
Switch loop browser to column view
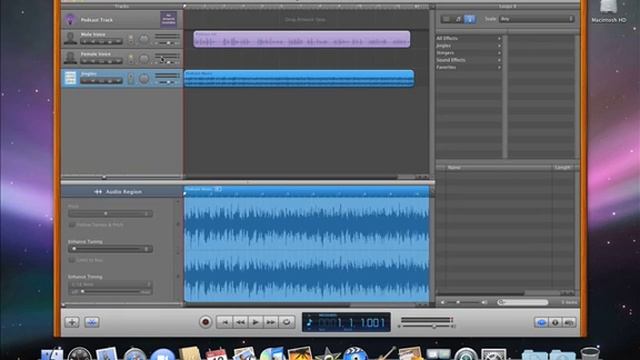click(x=446, y=19)
